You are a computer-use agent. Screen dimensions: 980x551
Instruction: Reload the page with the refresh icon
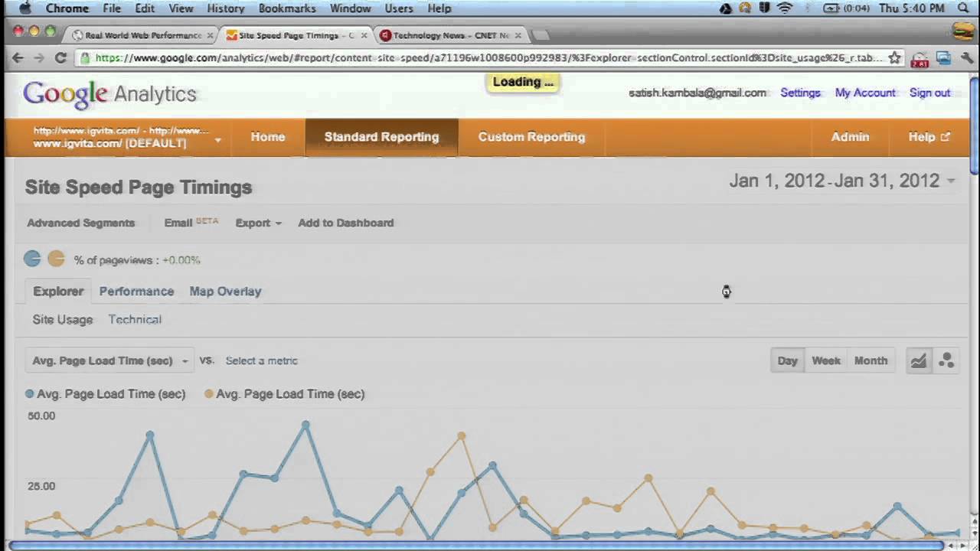(x=60, y=58)
